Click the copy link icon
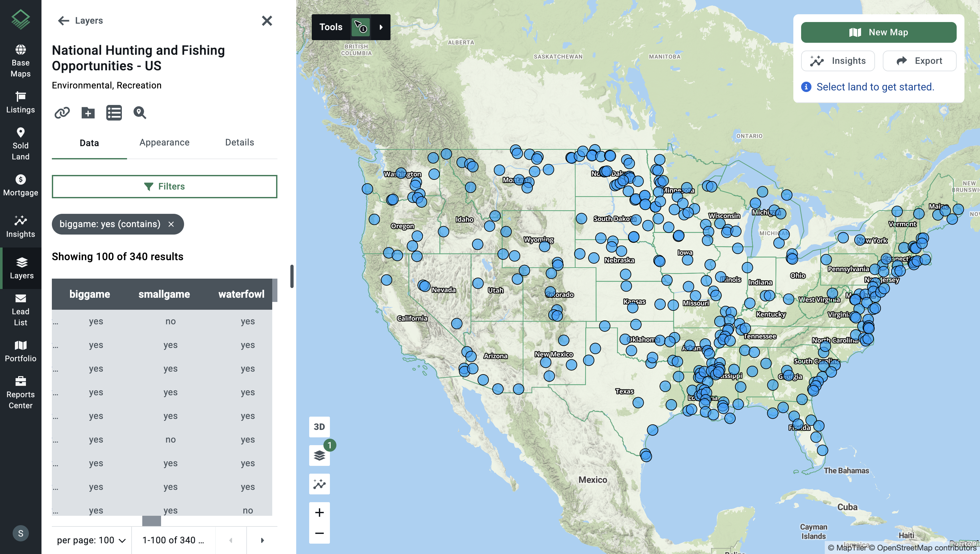This screenshot has width=980, height=554. (x=62, y=113)
